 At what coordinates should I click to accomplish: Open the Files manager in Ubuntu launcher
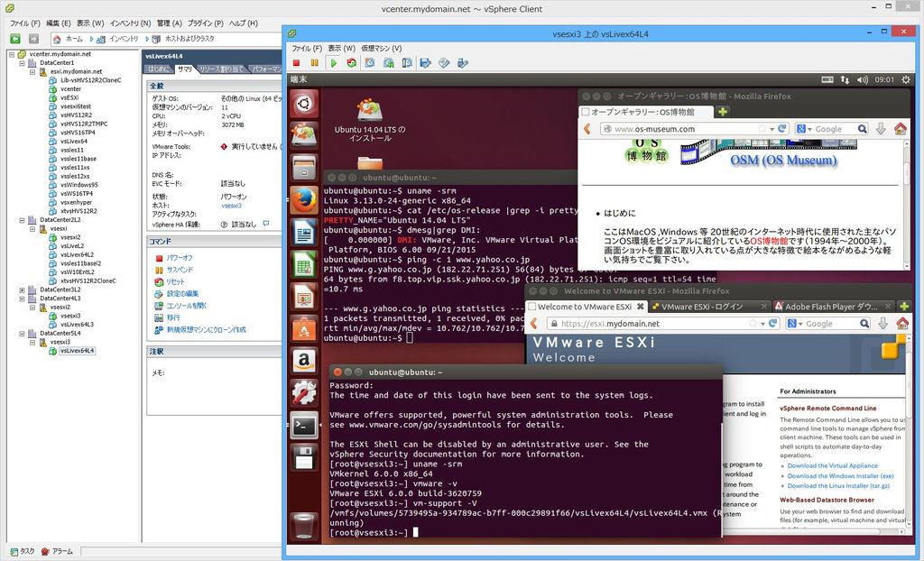[x=304, y=168]
